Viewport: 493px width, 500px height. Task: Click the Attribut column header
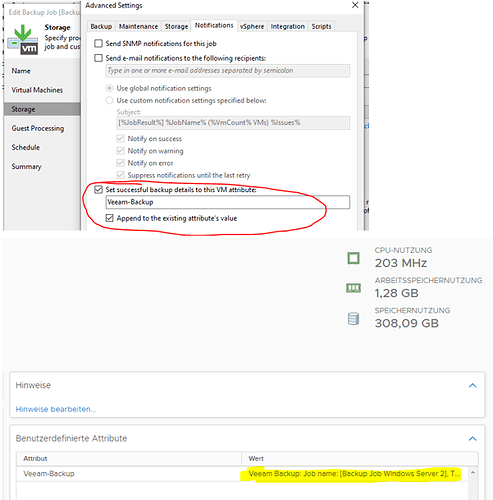[x=129, y=459]
